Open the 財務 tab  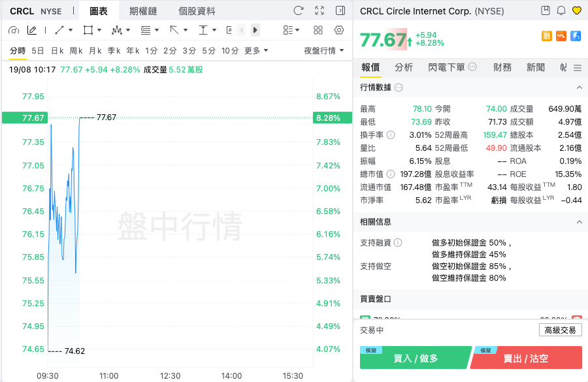tap(502, 67)
